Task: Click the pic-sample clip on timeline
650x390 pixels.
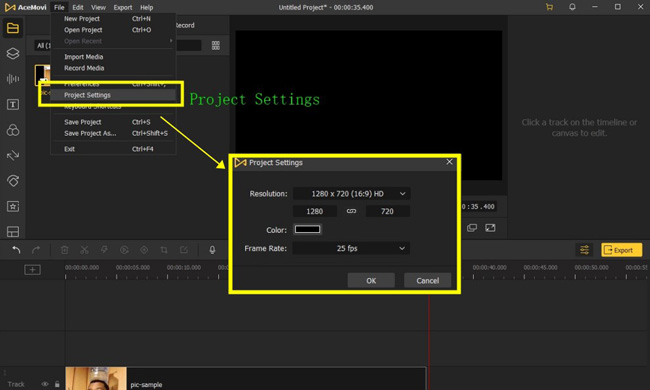Action: (x=245, y=378)
